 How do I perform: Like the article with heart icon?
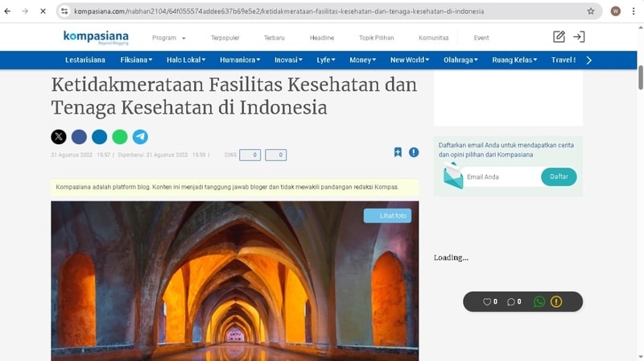coord(487,301)
